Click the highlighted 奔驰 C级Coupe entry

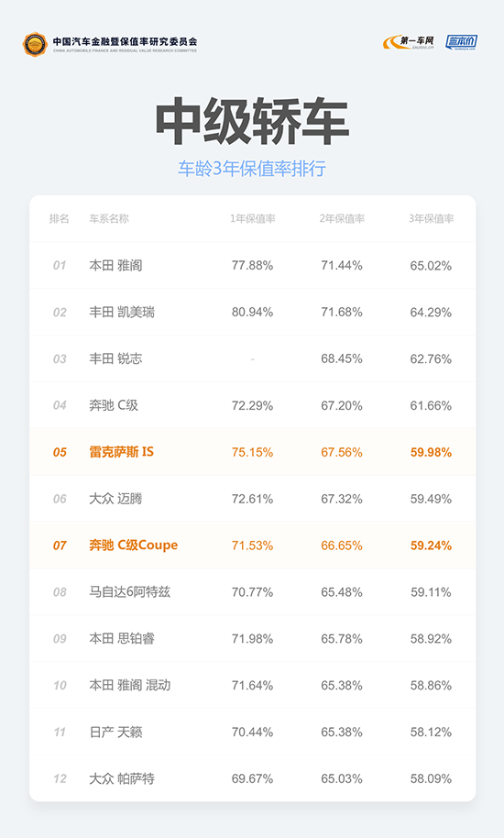[x=134, y=546]
